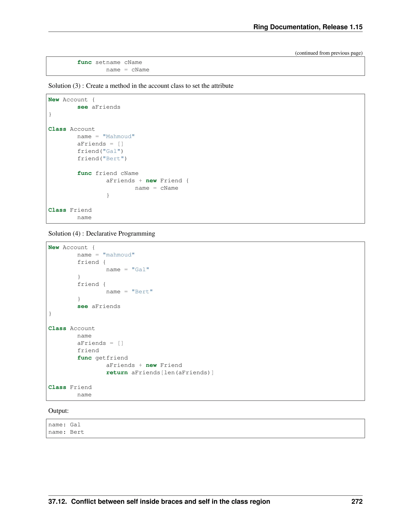Click the "Mahmoud" string in Class Account
Image resolution: width=411 pixels, height=532 pixels.
(x=119, y=136)
